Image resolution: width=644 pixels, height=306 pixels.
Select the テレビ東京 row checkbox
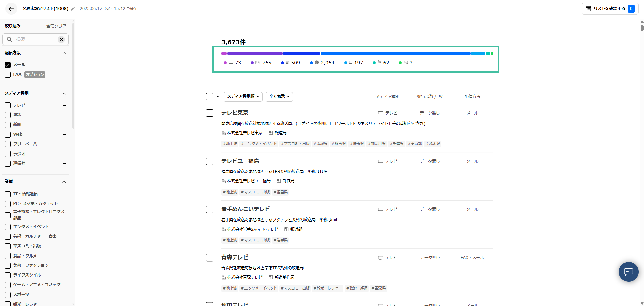pyautogui.click(x=210, y=113)
